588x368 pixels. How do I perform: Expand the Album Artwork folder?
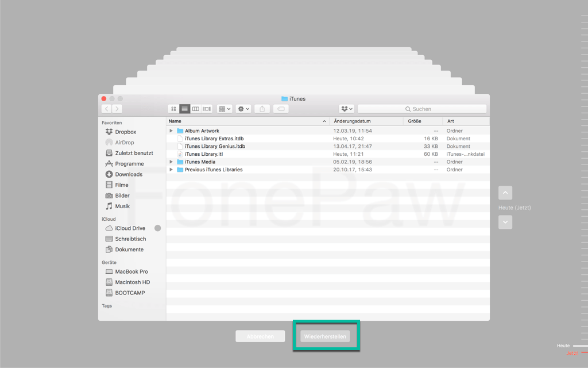[171, 131]
